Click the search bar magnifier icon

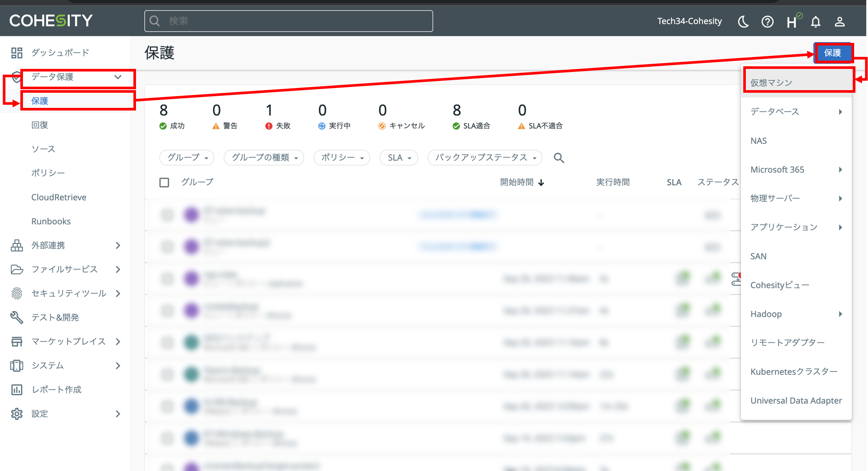pyautogui.click(x=155, y=21)
